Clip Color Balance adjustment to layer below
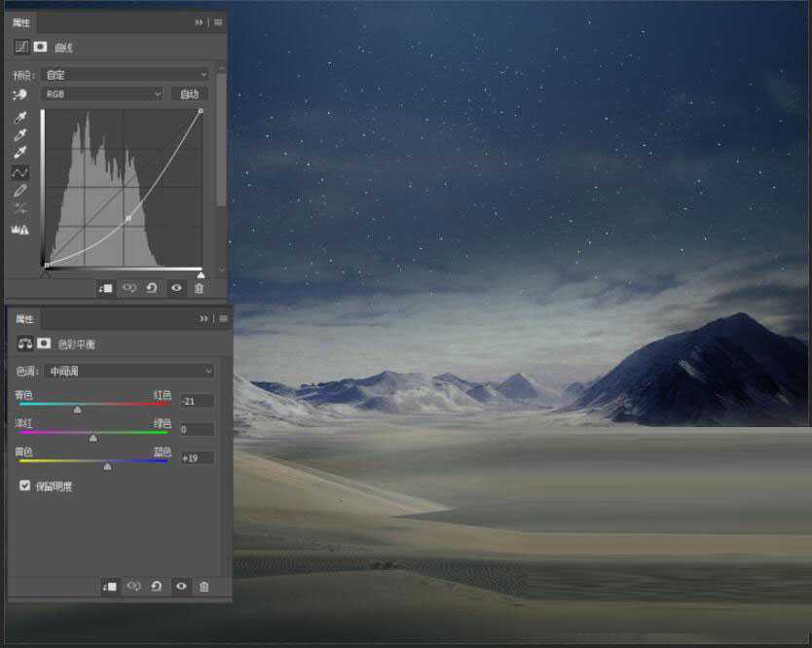The width and height of the screenshot is (812, 648). click(x=110, y=587)
